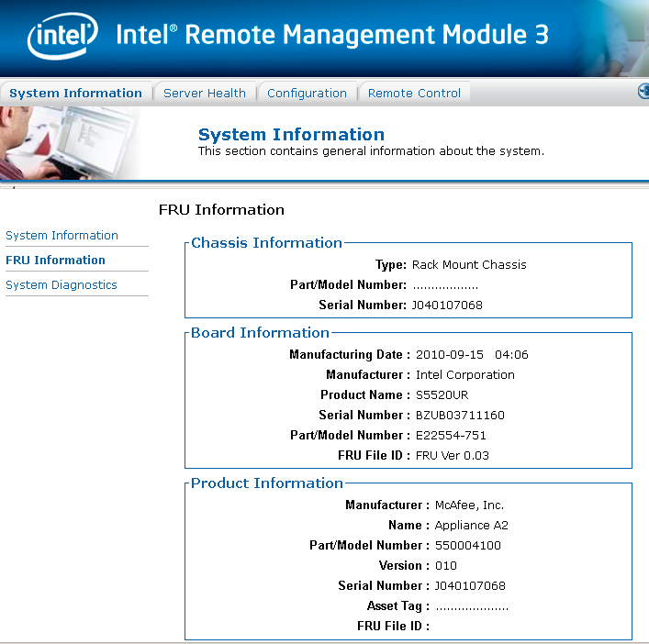This screenshot has height=644, width=649.
Task: Click the description text about general information
Action: 371,151
